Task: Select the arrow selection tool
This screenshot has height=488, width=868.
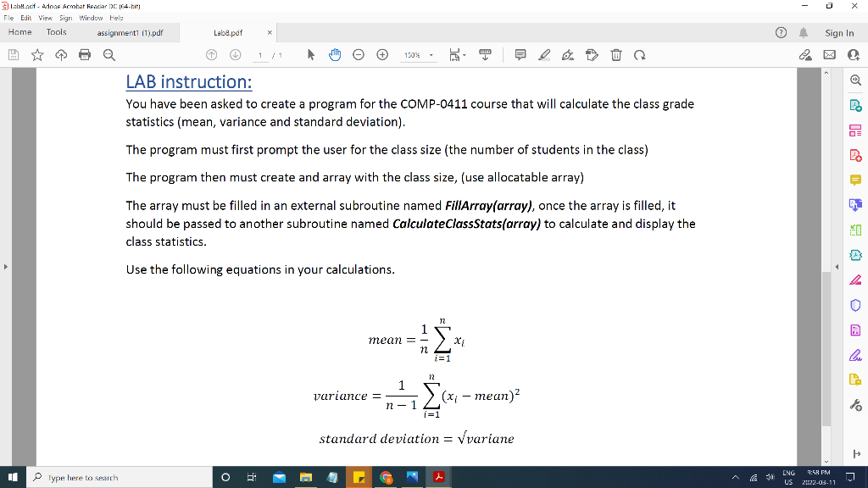Action: point(310,55)
